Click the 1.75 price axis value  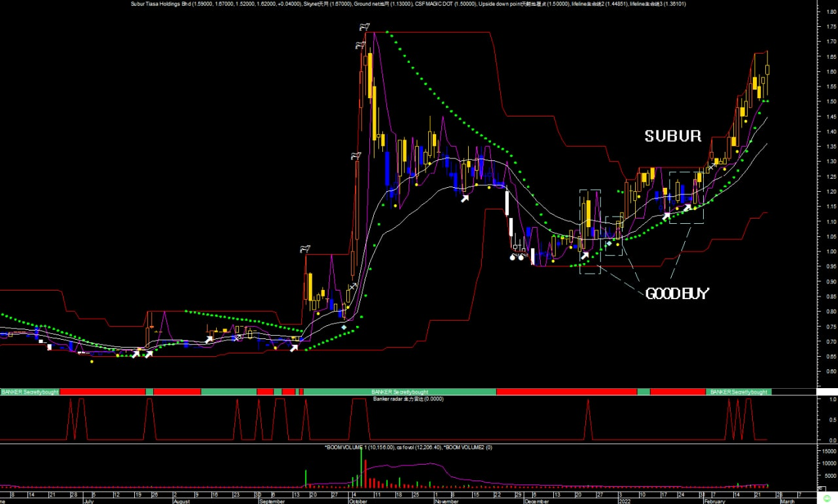point(831,27)
